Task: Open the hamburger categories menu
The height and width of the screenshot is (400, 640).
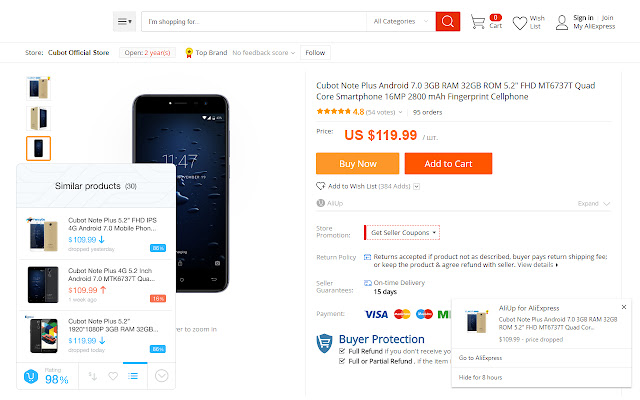Action: [124, 21]
